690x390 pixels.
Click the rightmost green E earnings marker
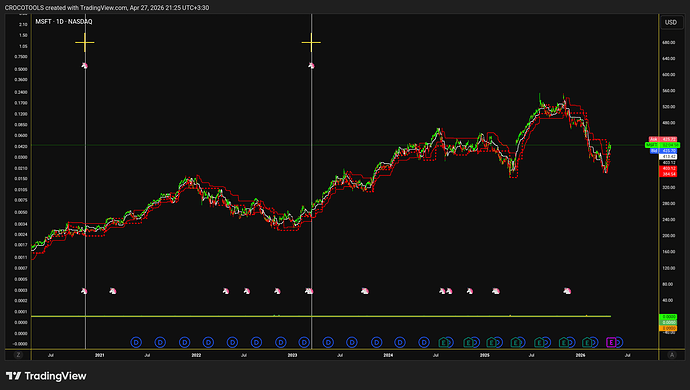(x=587, y=342)
